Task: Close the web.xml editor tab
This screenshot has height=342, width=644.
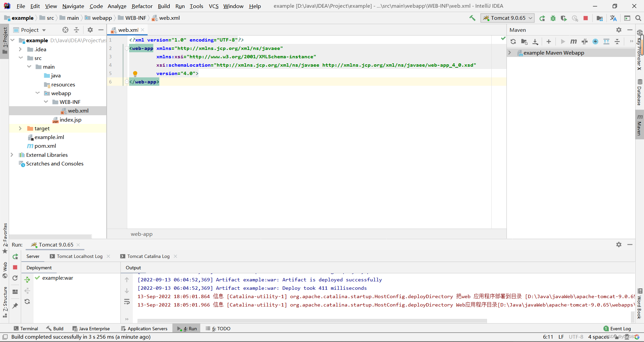Action: tap(143, 30)
